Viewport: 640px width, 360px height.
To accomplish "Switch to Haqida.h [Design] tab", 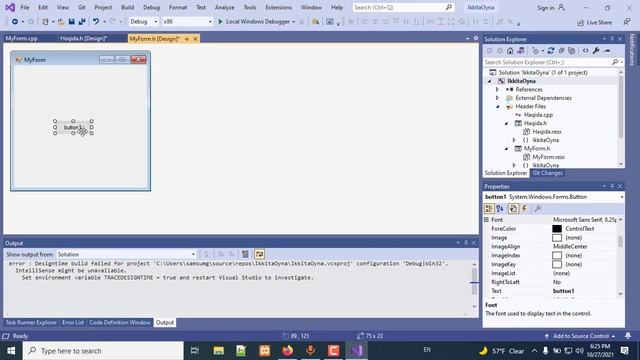I will pos(84,38).
